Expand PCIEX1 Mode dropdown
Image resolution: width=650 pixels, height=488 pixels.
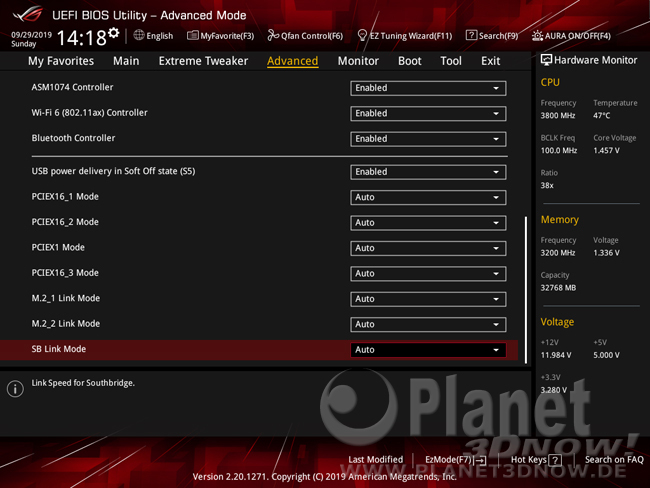point(428,248)
